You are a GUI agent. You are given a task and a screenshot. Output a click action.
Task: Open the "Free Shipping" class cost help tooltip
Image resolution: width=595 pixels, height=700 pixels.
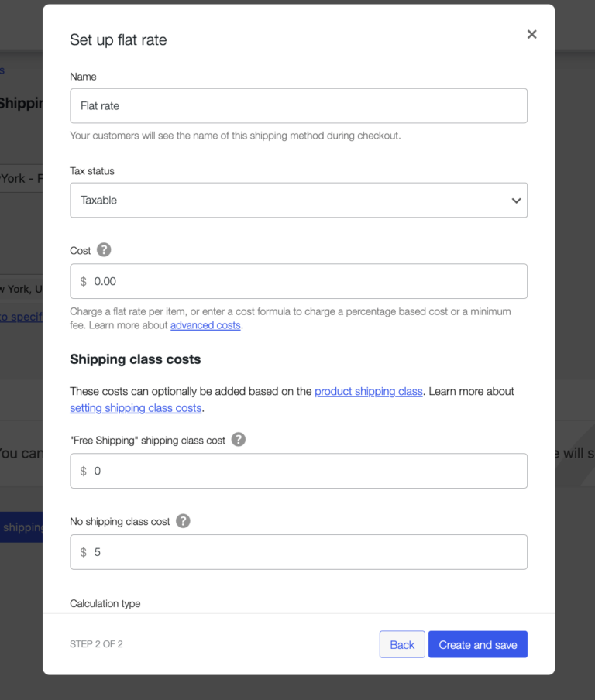tap(238, 439)
